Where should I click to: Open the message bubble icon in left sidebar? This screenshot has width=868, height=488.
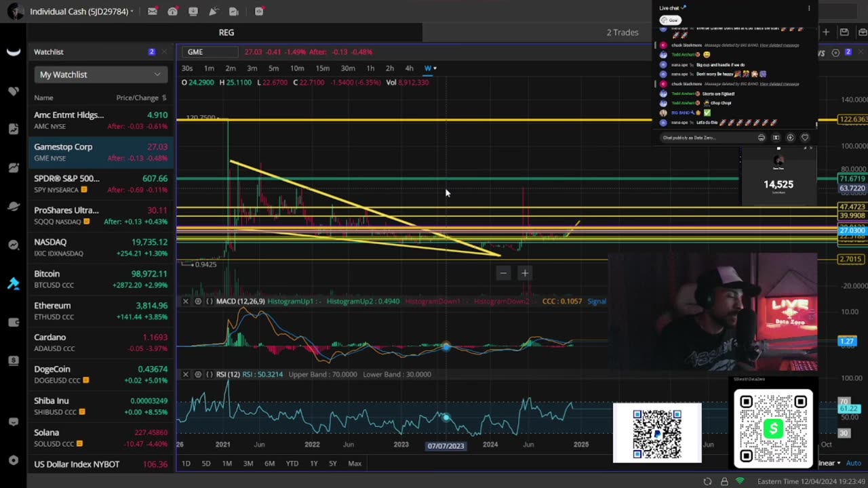coord(14,422)
